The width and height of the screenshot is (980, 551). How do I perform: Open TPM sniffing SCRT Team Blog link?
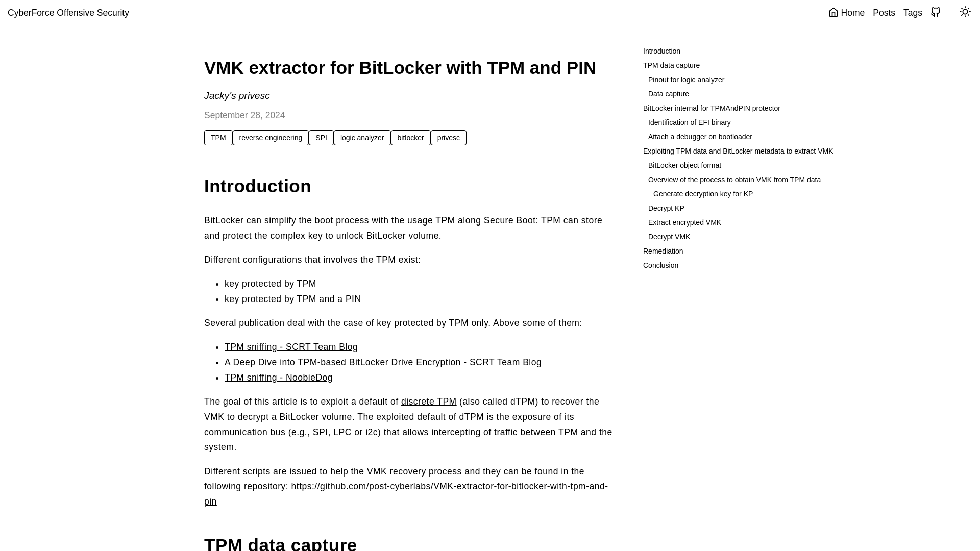point(291,346)
